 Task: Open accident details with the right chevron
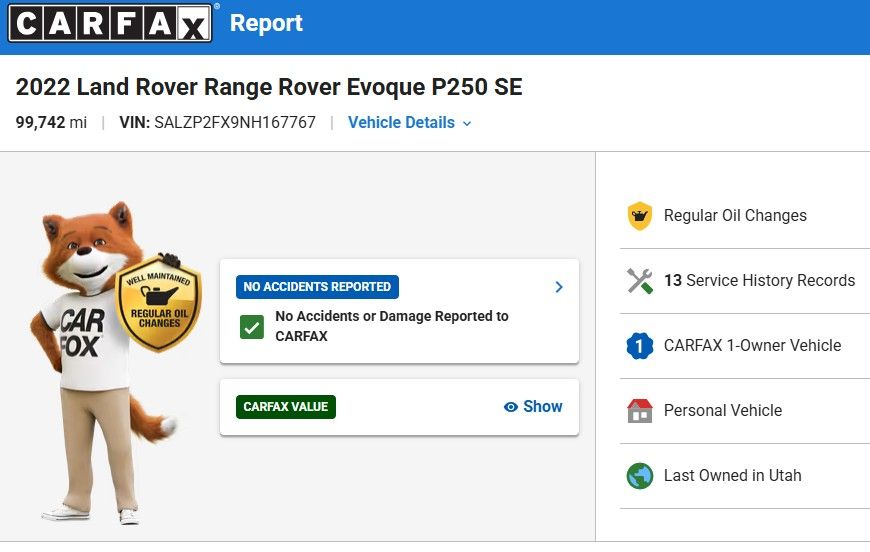[559, 287]
